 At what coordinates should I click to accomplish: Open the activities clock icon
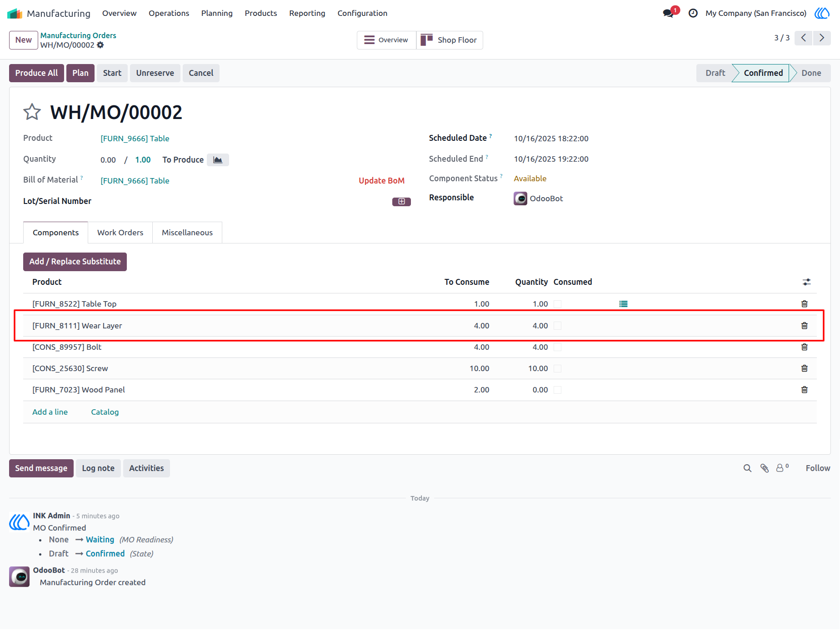coord(693,13)
